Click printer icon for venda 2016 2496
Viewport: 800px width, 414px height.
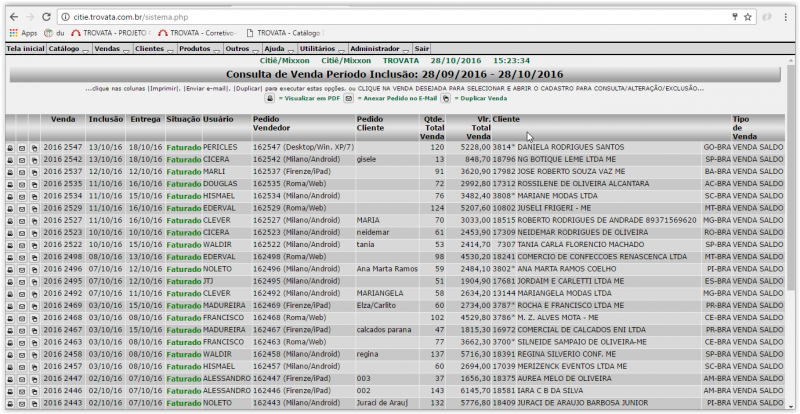pos(10,270)
